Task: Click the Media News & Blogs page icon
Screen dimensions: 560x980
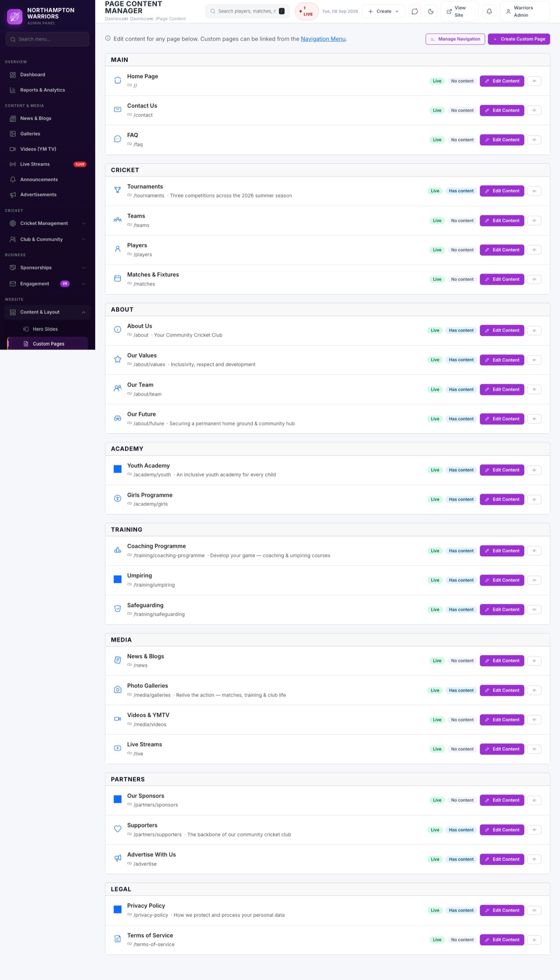Action: click(x=118, y=660)
